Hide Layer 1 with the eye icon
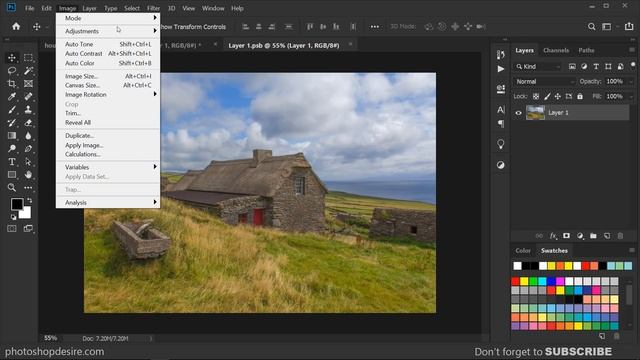The image size is (640, 360). [x=518, y=113]
